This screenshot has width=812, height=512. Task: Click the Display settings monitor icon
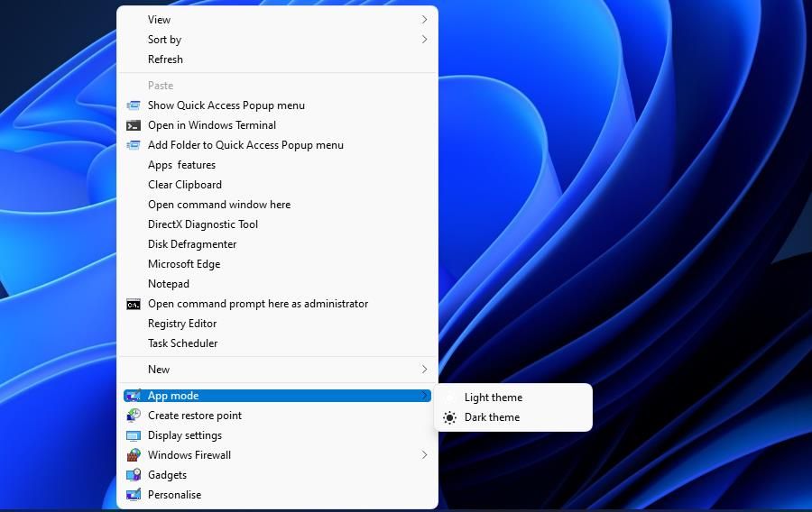click(134, 435)
